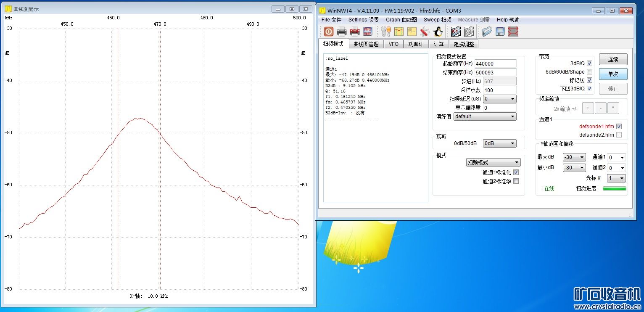
Task: Click the 起始频率 field showing 440000
Action: [495, 64]
